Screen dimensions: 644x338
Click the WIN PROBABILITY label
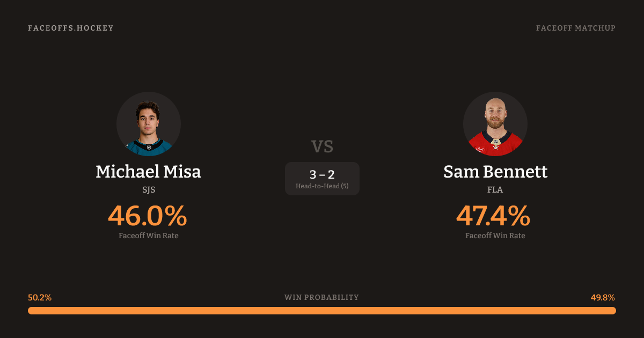click(x=321, y=297)
